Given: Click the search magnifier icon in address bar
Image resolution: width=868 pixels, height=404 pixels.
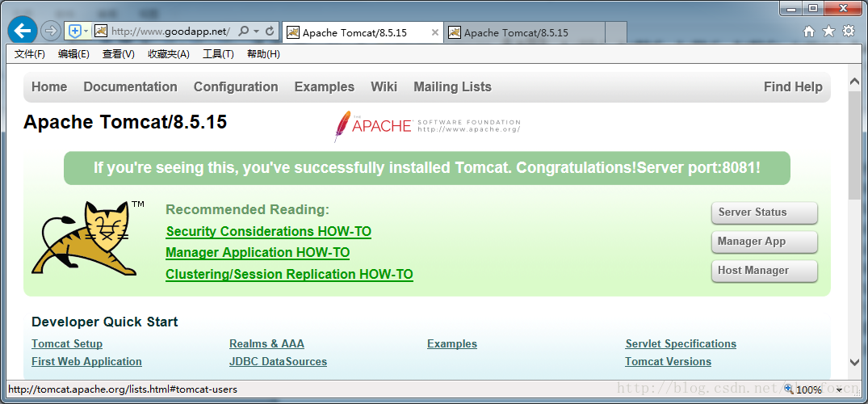Looking at the screenshot, I should coord(244,32).
